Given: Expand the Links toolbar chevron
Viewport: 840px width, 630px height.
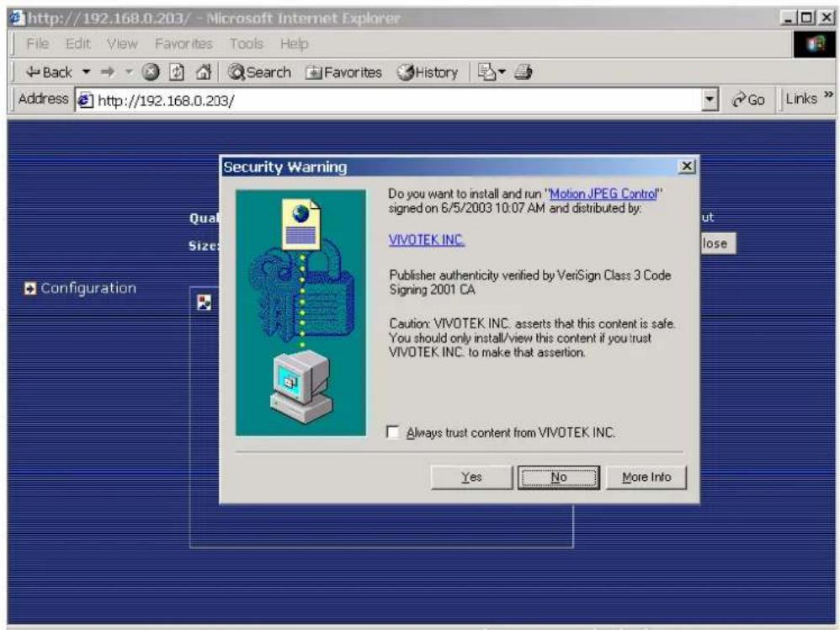Looking at the screenshot, I should (828, 95).
